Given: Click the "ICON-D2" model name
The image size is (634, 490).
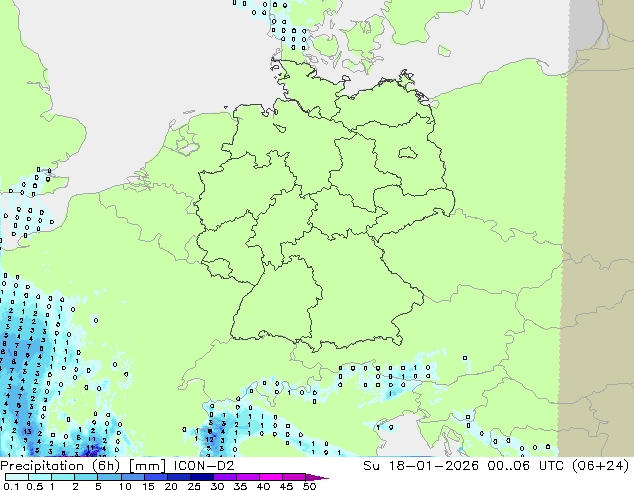Looking at the screenshot, I should [x=204, y=465].
